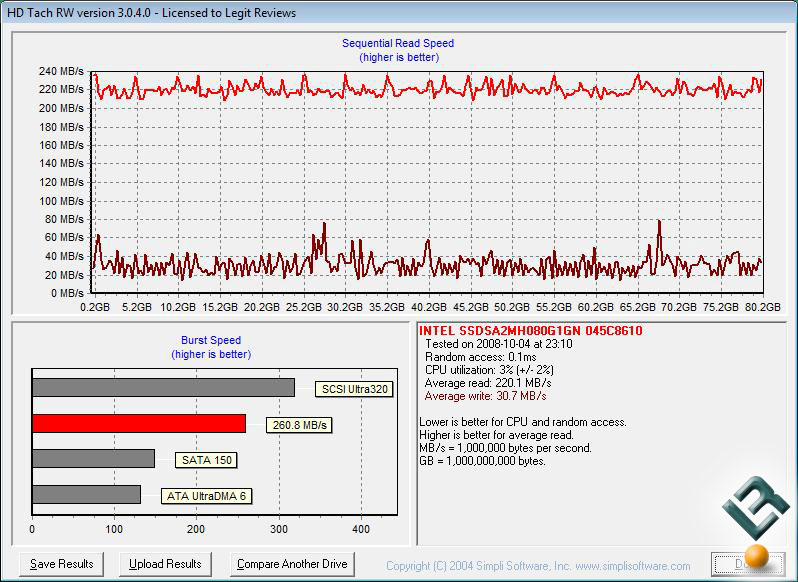Click the 40.2GB x-axis label

(429, 307)
